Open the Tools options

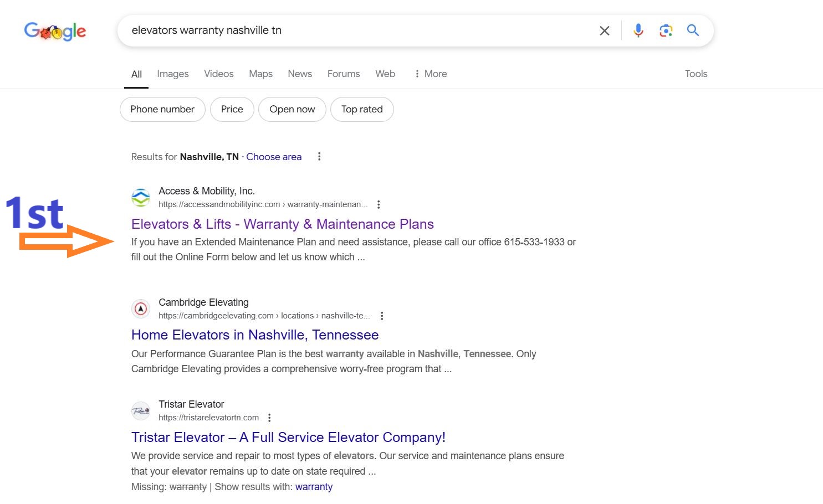696,74
